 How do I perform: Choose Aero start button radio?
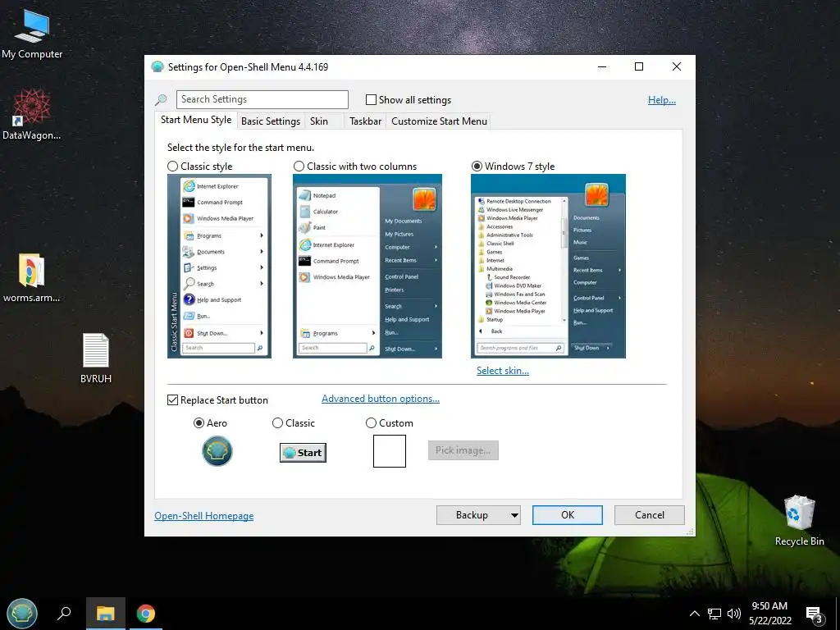(x=199, y=423)
